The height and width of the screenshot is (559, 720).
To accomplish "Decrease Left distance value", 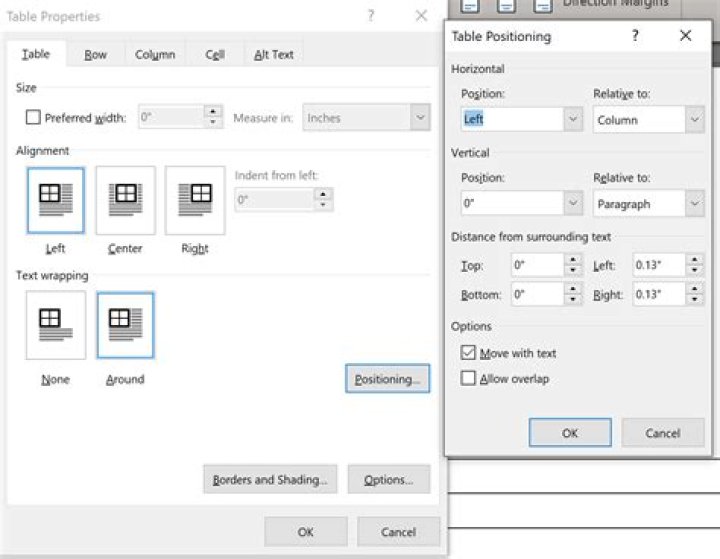I will coord(694,270).
